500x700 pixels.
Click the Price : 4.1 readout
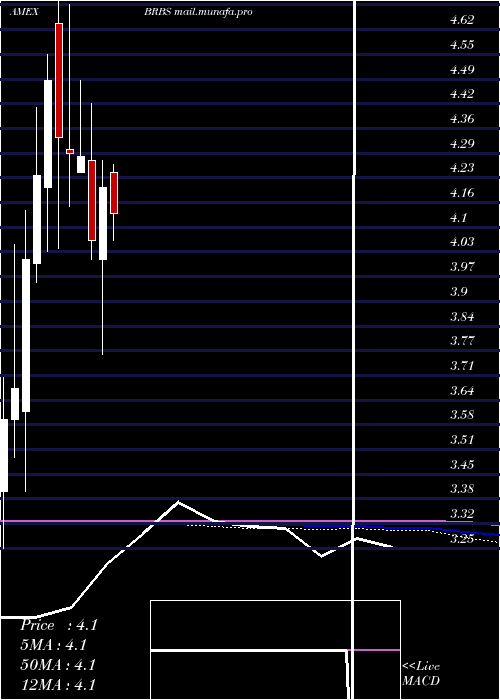point(58,625)
